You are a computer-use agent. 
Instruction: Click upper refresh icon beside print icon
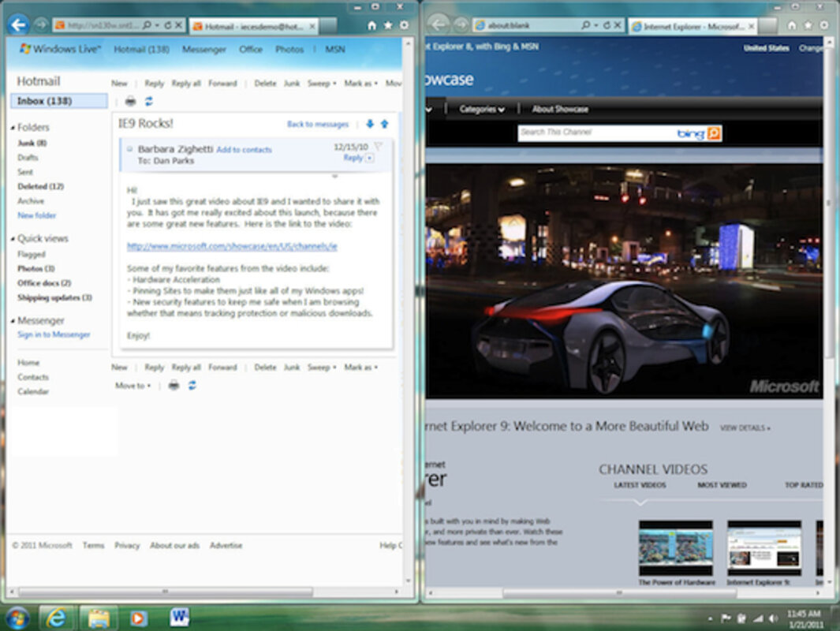tap(149, 101)
